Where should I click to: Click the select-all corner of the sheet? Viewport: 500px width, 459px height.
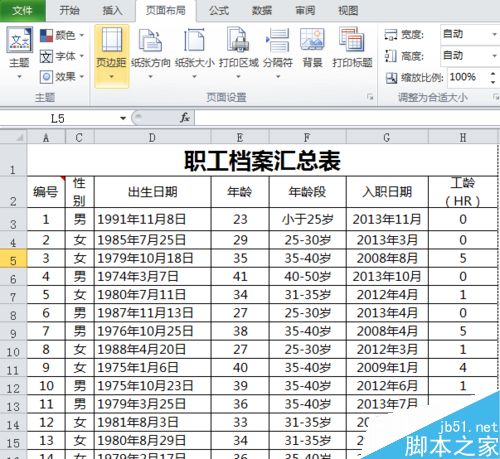tap(13, 137)
